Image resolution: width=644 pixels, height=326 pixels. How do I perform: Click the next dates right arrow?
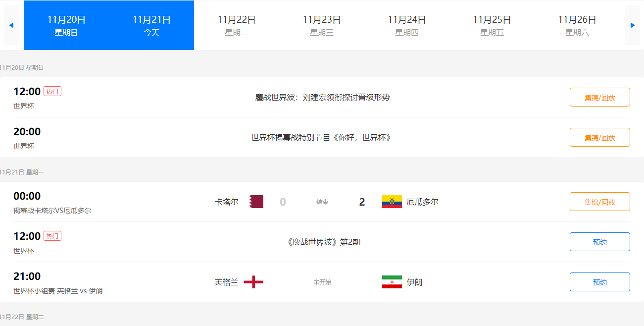pyautogui.click(x=633, y=25)
